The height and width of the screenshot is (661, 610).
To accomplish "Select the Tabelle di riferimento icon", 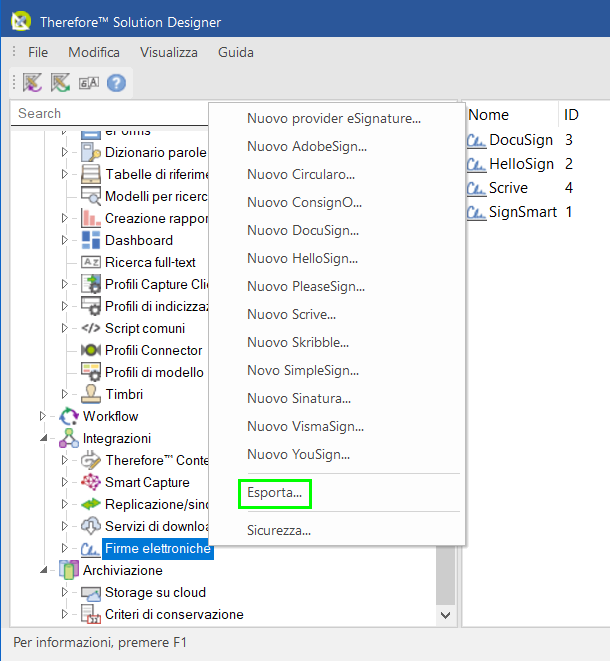I will (91, 174).
